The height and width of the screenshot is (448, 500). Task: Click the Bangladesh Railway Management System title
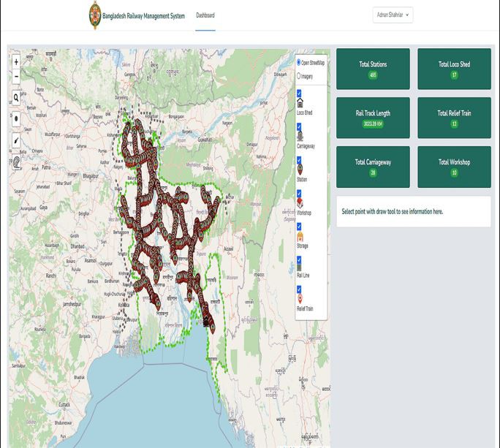143,16
